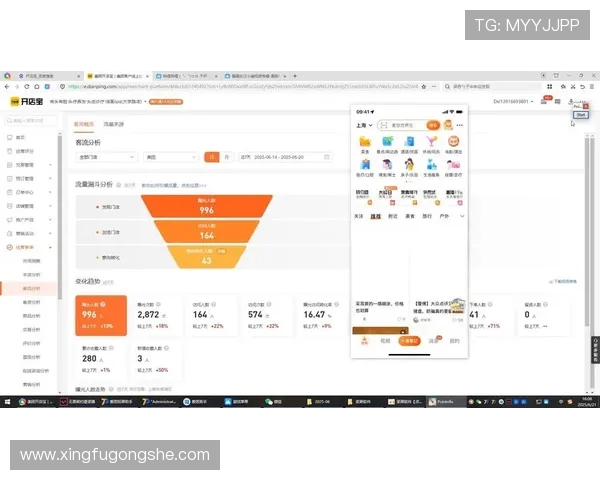Click the browser back arrow

(x=7, y=87)
